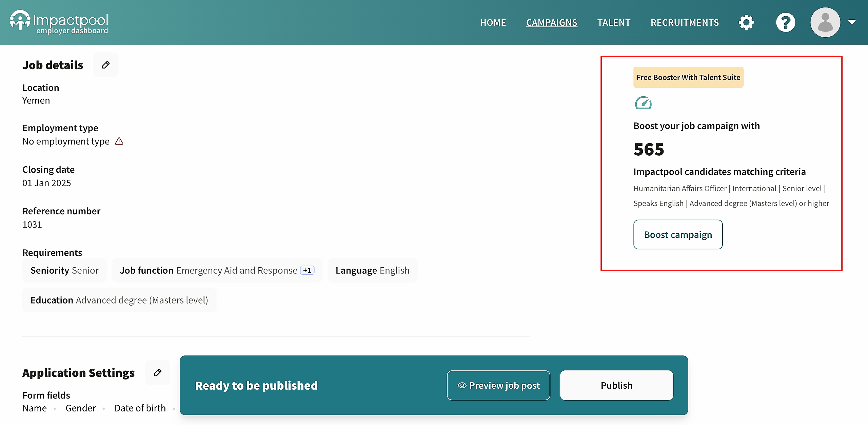The image size is (868, 425).
Task: Click the Ready to be published message
Action: pos(256,385)
